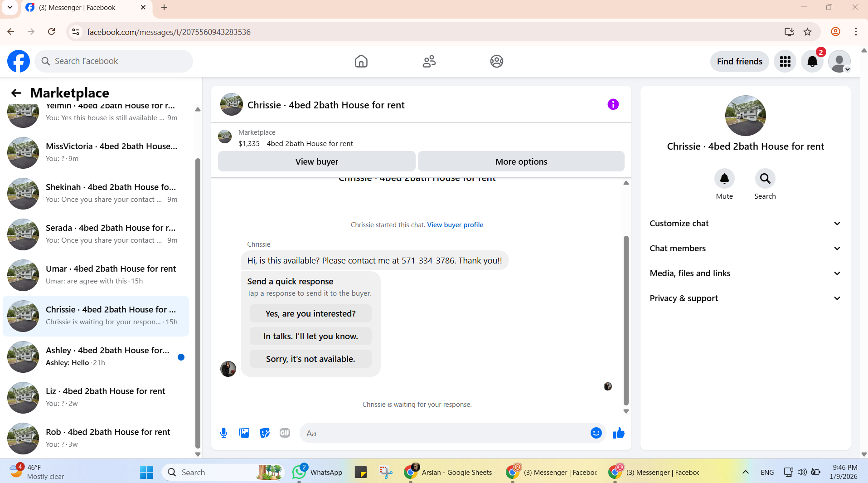868x483 pixels.
Task: Click the Find friends button
Action: (x=739, y=61)
